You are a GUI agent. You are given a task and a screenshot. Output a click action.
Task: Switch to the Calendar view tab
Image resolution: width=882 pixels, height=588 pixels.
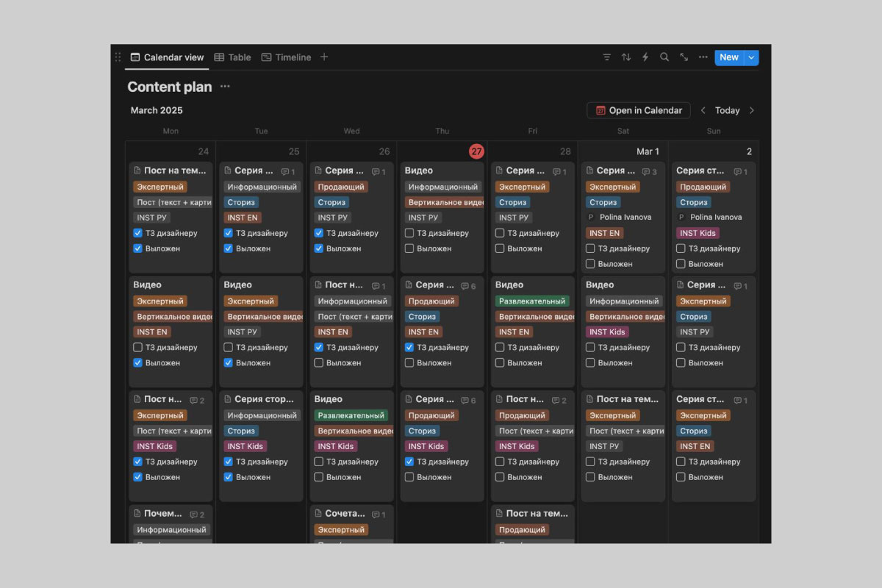pyautogui.click(x=167, y=57)
